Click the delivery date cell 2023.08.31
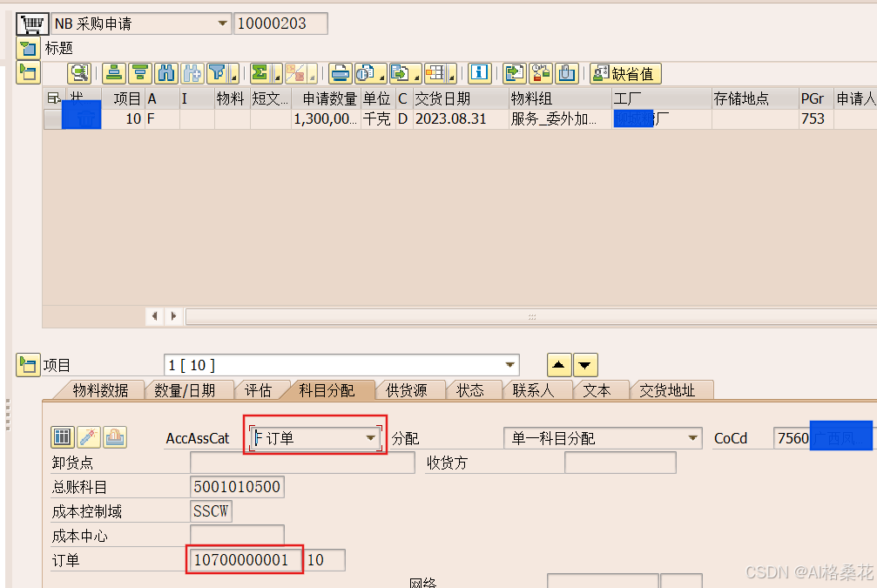This screenshot has width=877, height=588. click(x=461, y=118)
